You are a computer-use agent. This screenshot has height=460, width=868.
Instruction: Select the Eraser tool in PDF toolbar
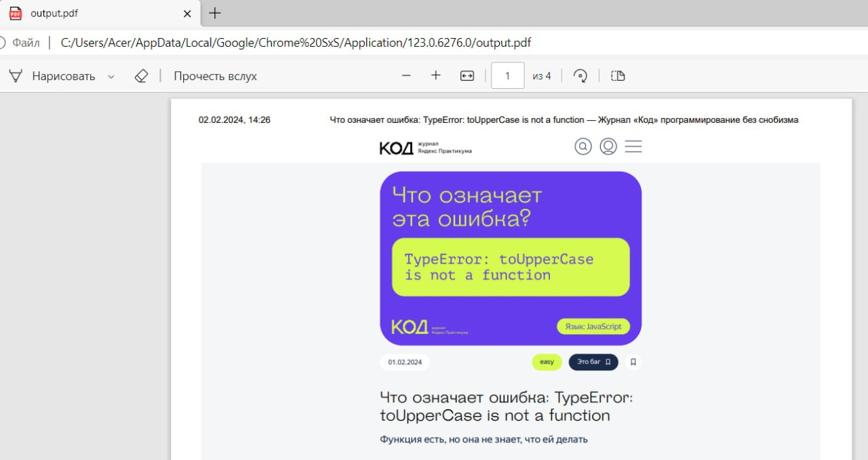click(141, 76)
